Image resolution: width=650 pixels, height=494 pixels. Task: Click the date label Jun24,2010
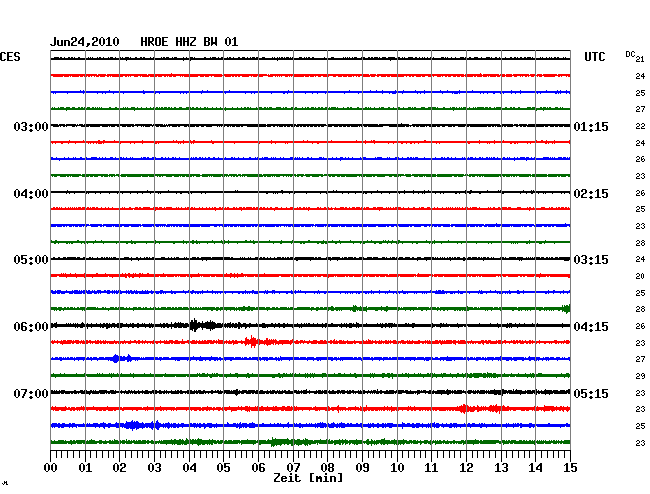(x=85, y=42)
